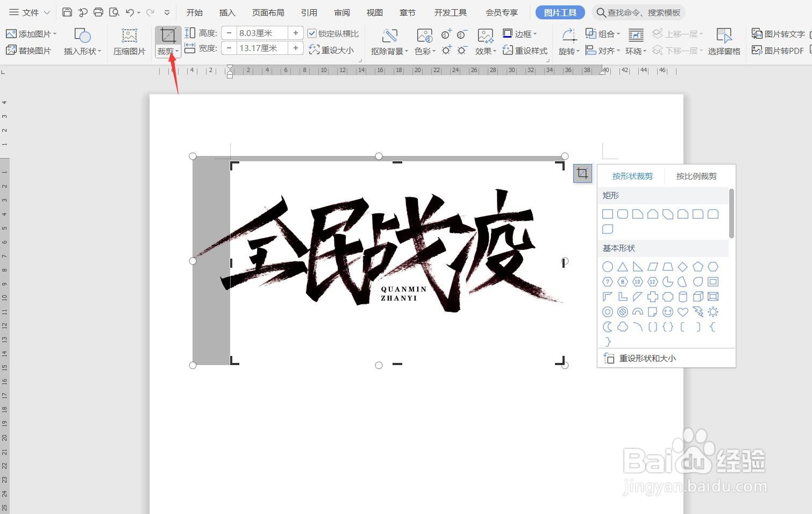Select the smiley face crop shape
Image resolution: width=812 pixels, height=514 pixels.
point(668,312)
